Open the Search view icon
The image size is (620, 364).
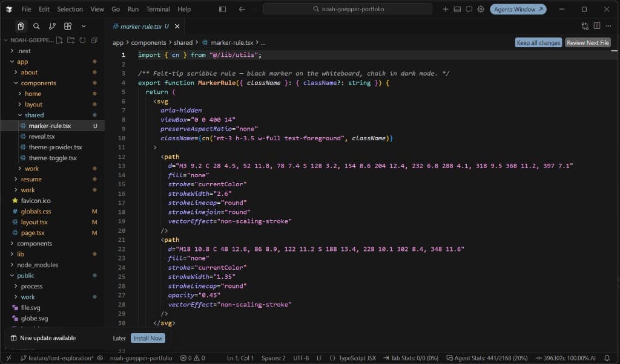pyautogui.click(x=36, y=26)
